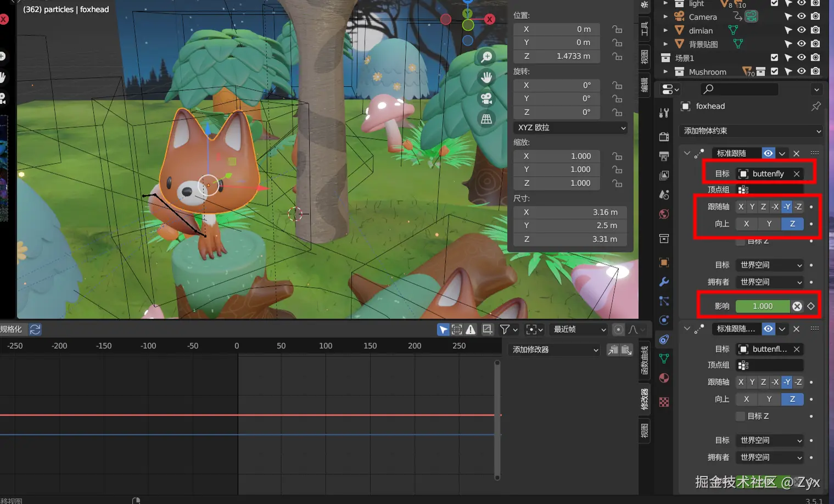The width and height of the screenshot is (834, 504).
Task: Open the Object Constraints properties tab
Action: [x=664, y=339]
